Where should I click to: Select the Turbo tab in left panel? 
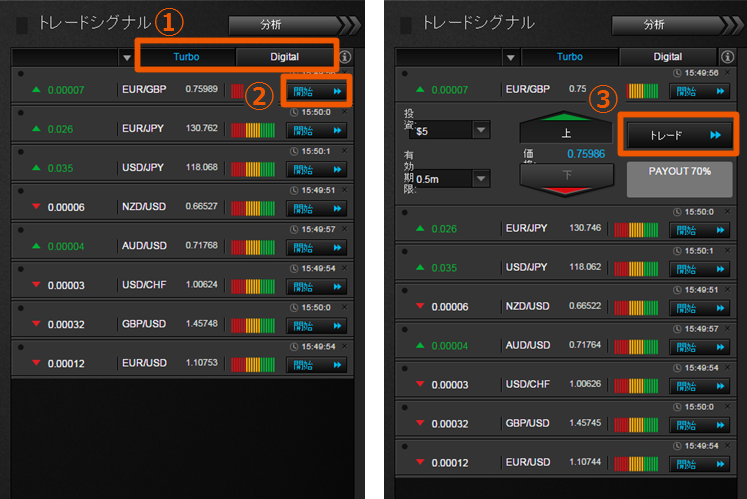click(186, 57)
